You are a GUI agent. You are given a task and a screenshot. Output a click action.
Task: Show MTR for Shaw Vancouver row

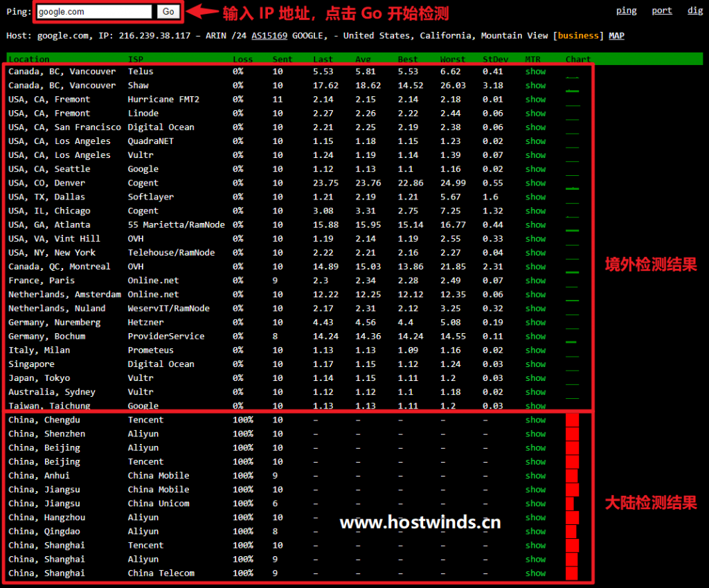[535, 85]
